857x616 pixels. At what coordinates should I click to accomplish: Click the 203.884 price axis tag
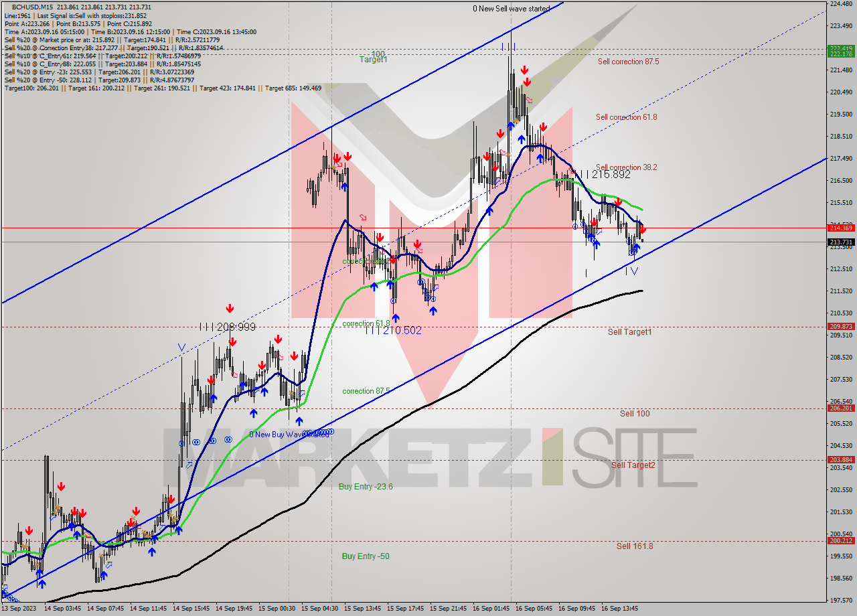841,460
